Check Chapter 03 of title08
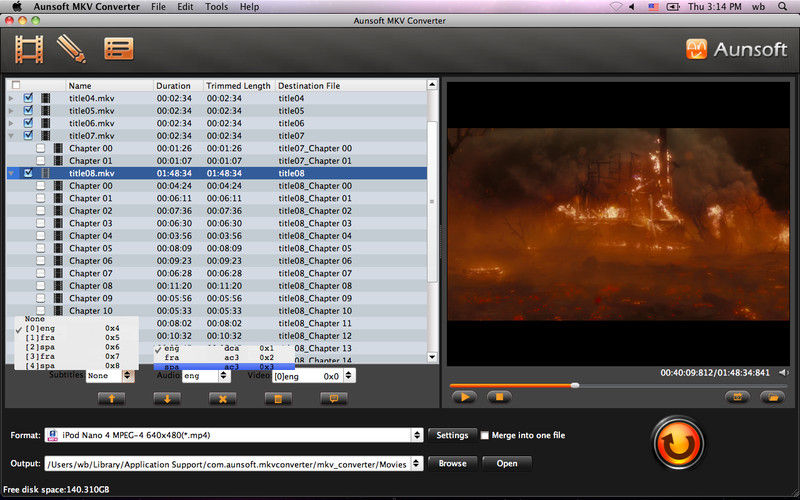This screenshot has height=500, width=800. 40,223
